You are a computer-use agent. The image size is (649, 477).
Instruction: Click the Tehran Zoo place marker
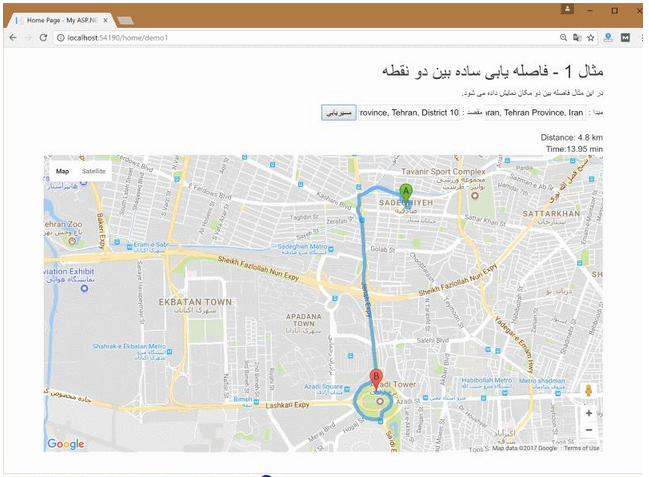(x=72, y=240)
